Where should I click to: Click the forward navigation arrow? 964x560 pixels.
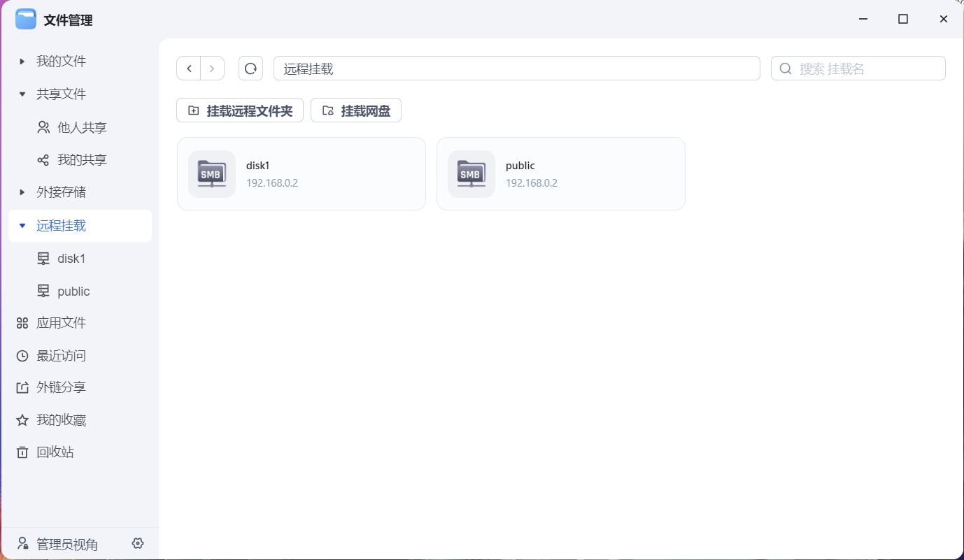[x=212, y=69]
